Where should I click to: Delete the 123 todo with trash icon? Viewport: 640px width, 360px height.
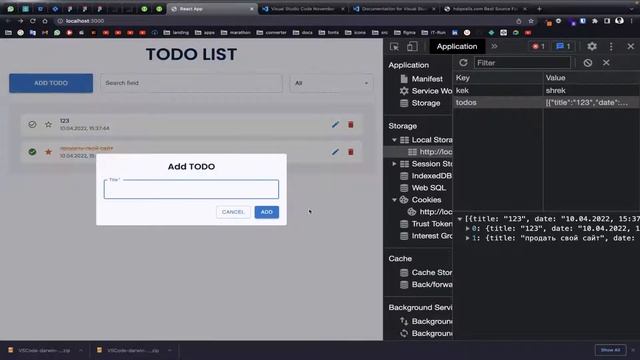pyautogui.click(x=351, y=124)
